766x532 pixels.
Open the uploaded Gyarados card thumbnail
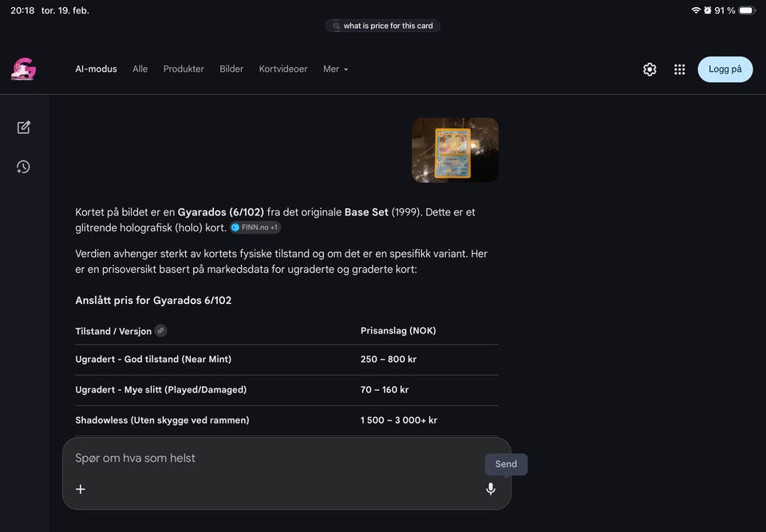pyautogui.click(x=455, y=150)
